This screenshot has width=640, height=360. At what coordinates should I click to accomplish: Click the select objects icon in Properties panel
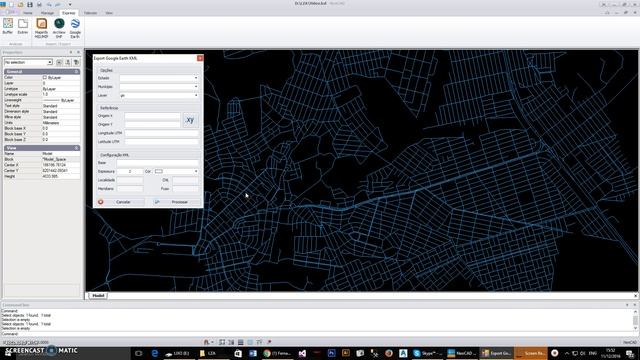point(68,62)
